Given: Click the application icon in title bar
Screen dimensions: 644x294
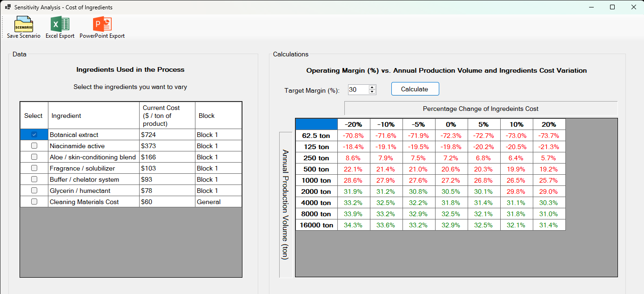Looking at the screenshot, I should (x=8, y=7).
